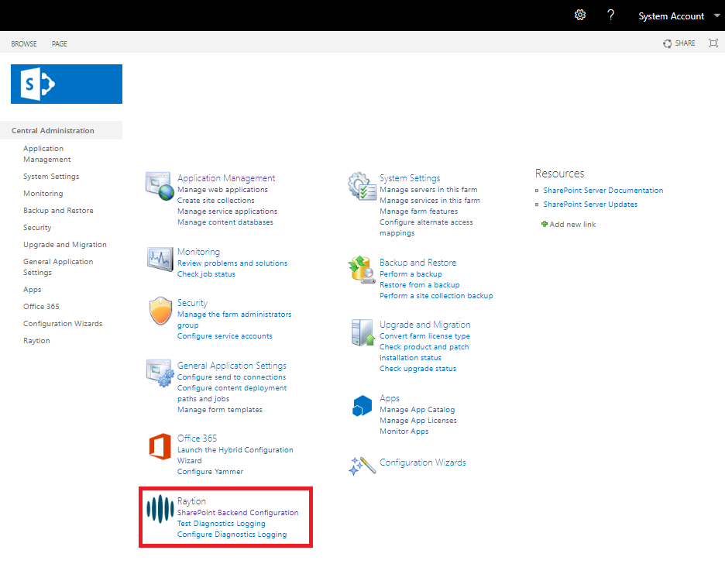Screen dimensions: 725x588
Task: Click the Application Management globe icon
Action: click(x=160, y=187)
